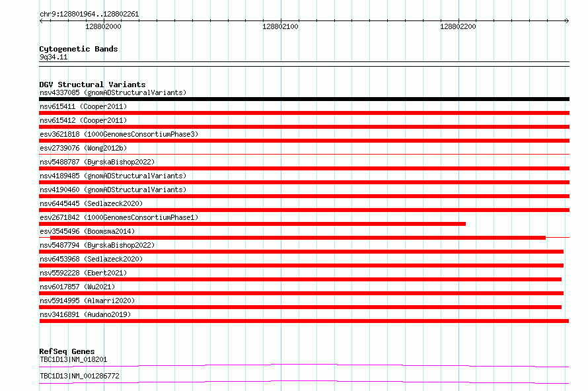Open variant nsv4190460 (gnomADStructuralVariants) label
Image resolution: width=588 pixels, height=391 pixels.
[x=113, y=190]
